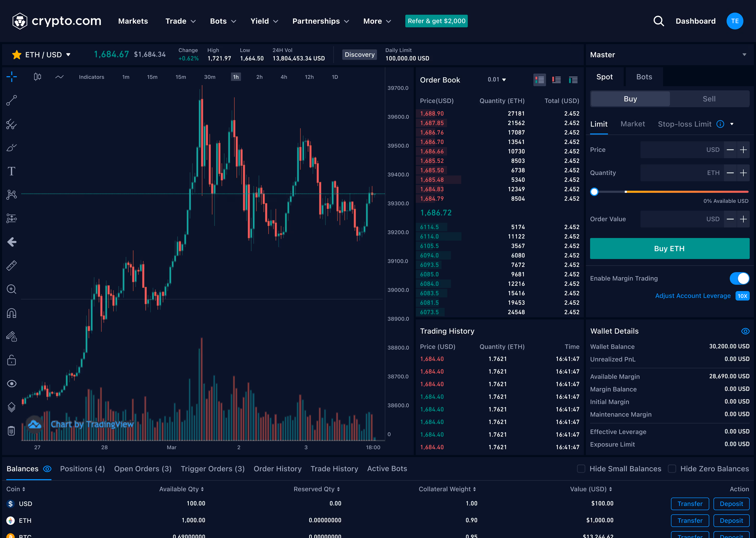The width and height of the screenshot is (756, 538).
Task: Switch order side to Buy
Action: [630, 99]
